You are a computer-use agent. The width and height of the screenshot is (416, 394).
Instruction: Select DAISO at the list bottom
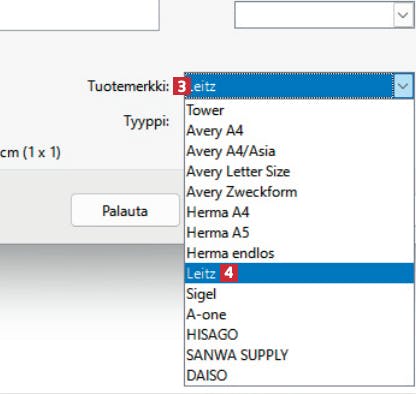(x=299, y=375)
